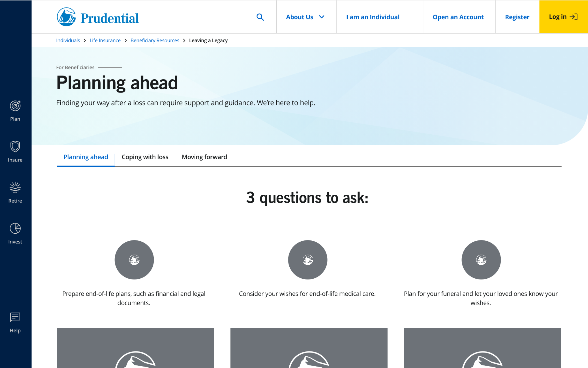Click the search magnifier icon
The image size is (588, 368).
260,17
